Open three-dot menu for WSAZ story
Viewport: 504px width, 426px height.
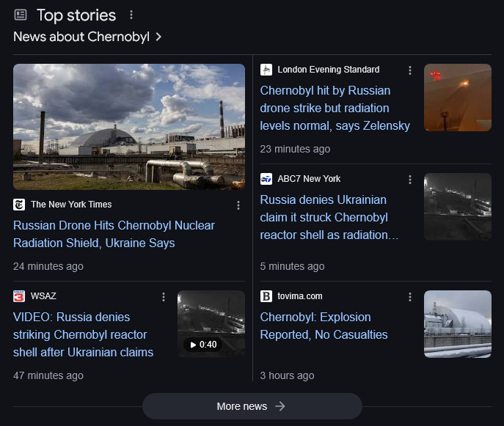tap(164, 297)
